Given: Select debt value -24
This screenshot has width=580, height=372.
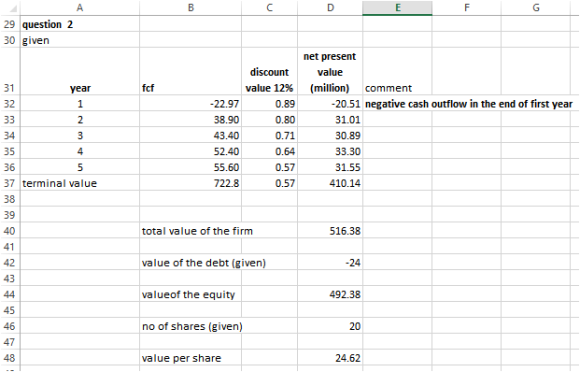Looking at the screenshot, I should [330, 263].
